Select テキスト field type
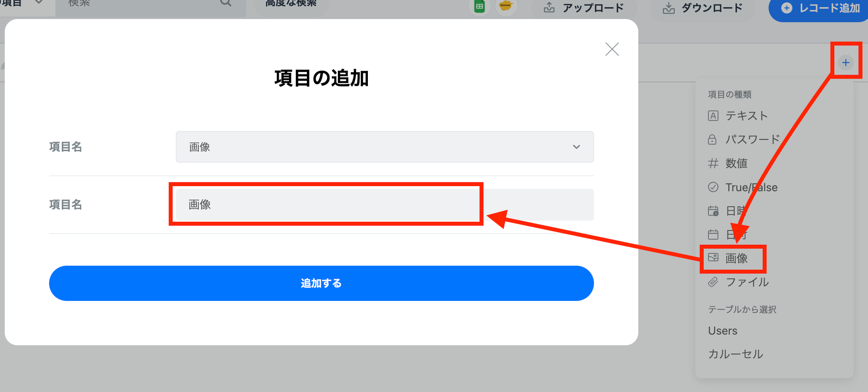This screenshot has width=868, height=392. coord(738,116)
